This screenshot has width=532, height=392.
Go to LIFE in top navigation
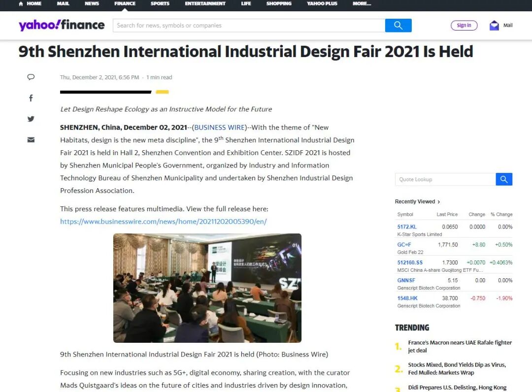tap(246, 3)
